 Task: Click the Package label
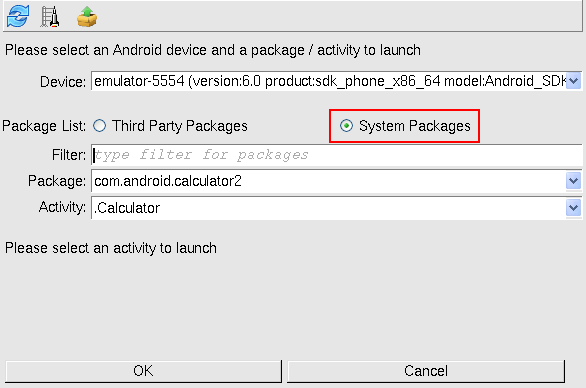57,181
